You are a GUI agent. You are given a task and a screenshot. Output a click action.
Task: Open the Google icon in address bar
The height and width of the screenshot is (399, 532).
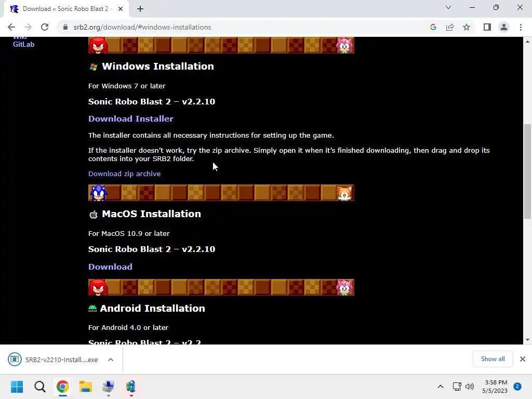433,27
